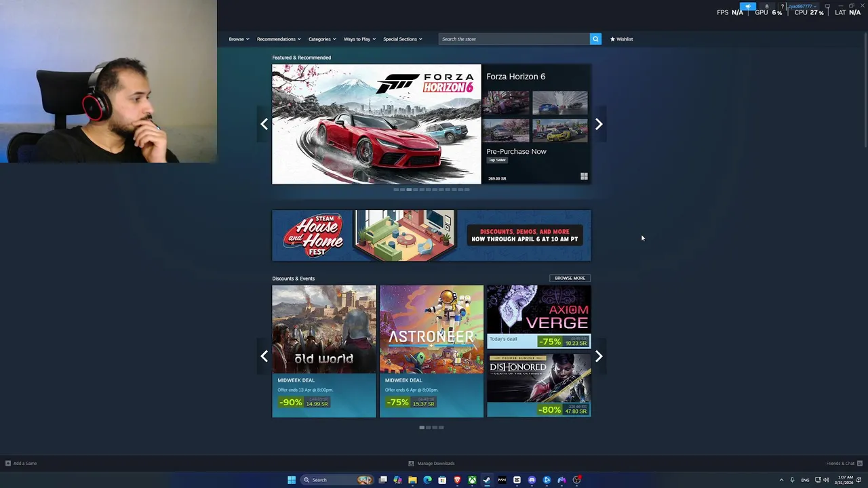The width and height of the screenshot is (868, 488).
Task: Click the Pre-Purchase Now text
Action: click(x=516, y=151)
